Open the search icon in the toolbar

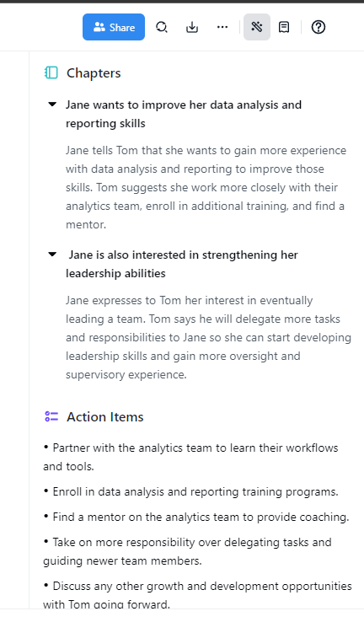[x=162, y=27]
